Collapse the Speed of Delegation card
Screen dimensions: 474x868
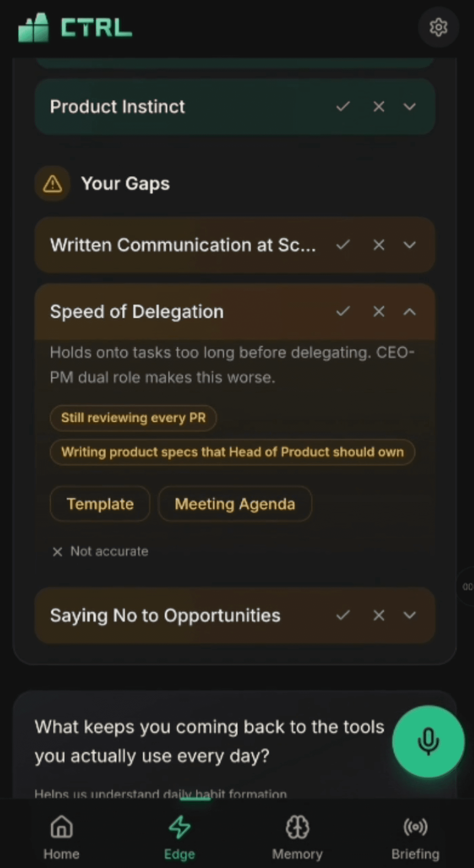(x=409, y=312)
